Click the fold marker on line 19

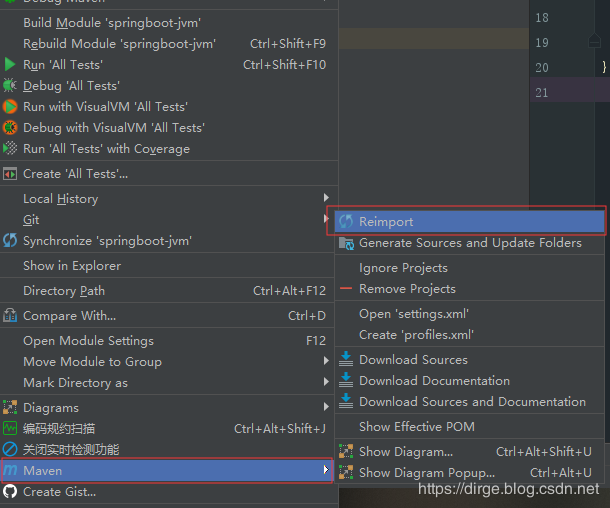[x=594, y=40]
